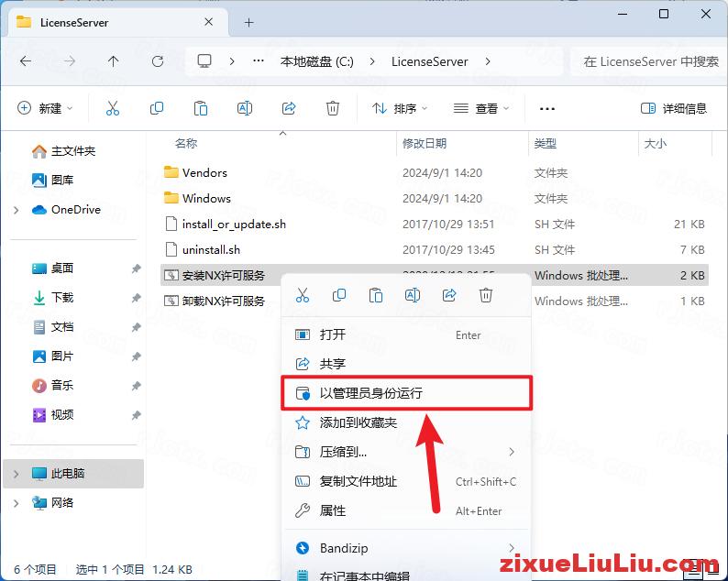Close the LicenseServer tab

point(209,22)
